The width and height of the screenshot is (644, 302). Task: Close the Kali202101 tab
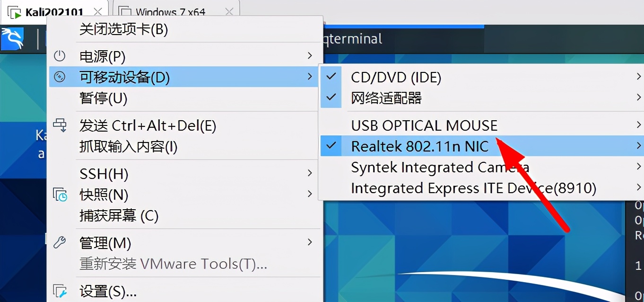tap(98, 12)
